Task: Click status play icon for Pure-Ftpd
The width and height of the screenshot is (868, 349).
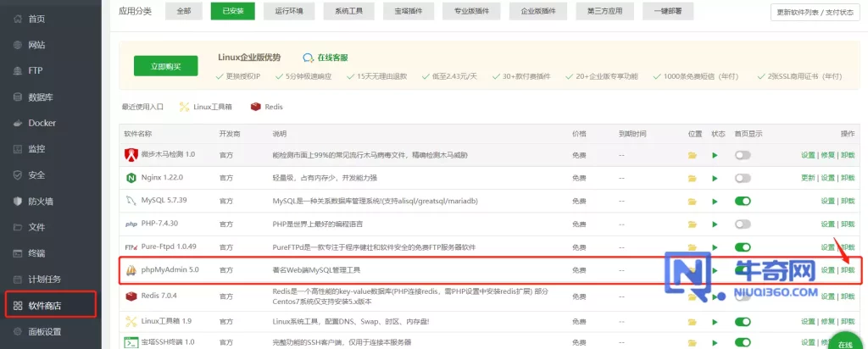Action: coord(715,247)
